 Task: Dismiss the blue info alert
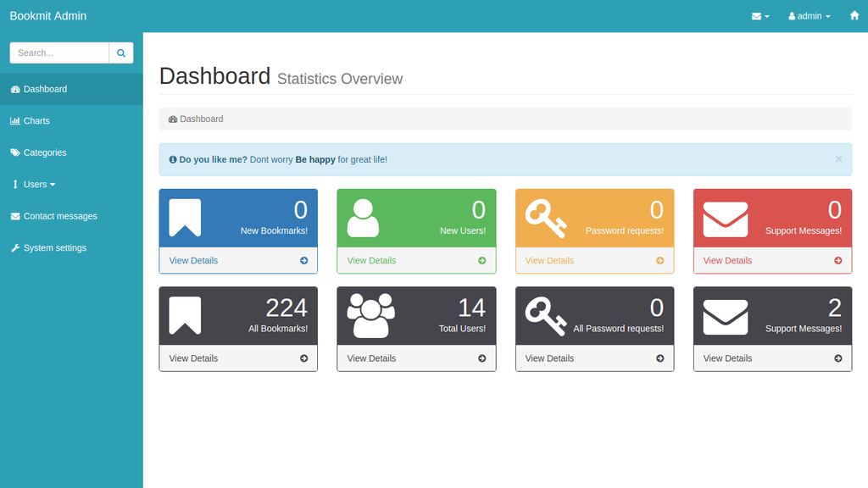point(838,158)
